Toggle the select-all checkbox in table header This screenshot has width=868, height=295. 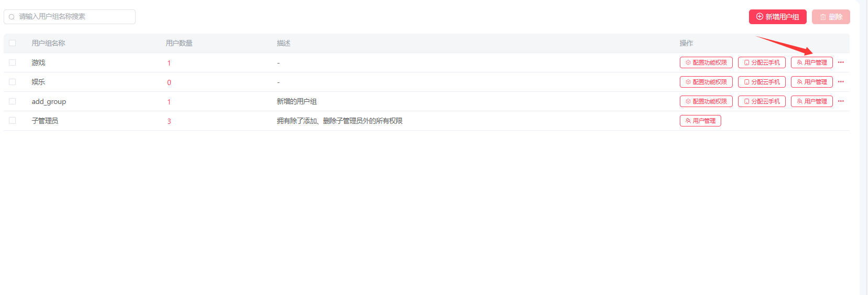coord(13,43)
